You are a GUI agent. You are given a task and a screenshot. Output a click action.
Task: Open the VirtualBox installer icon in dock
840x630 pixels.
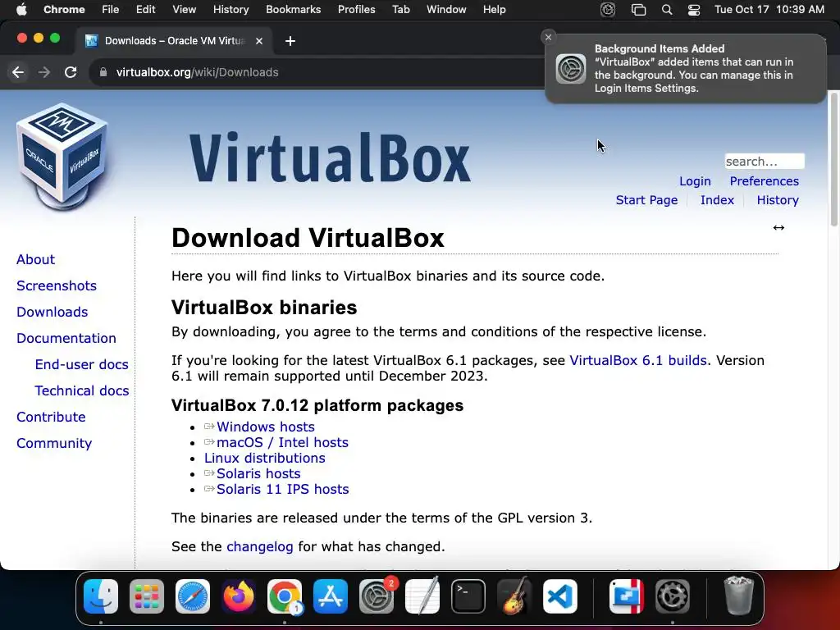point(627,596)
